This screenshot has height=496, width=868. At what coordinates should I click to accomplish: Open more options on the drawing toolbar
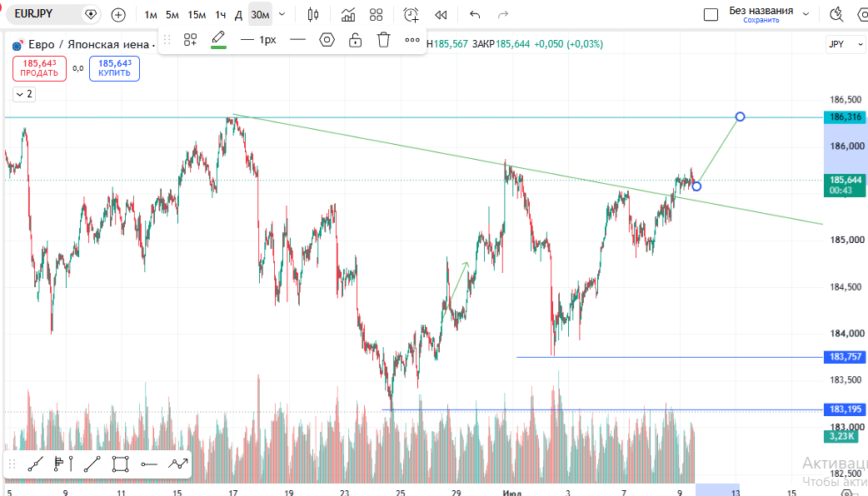pyautogui.click(x=412, y=40)
